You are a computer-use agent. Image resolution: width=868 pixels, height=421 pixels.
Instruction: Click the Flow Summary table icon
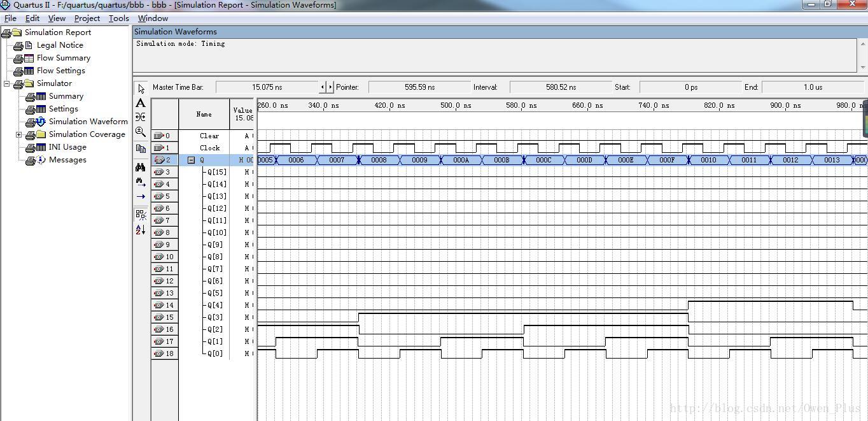click(29, 58)
